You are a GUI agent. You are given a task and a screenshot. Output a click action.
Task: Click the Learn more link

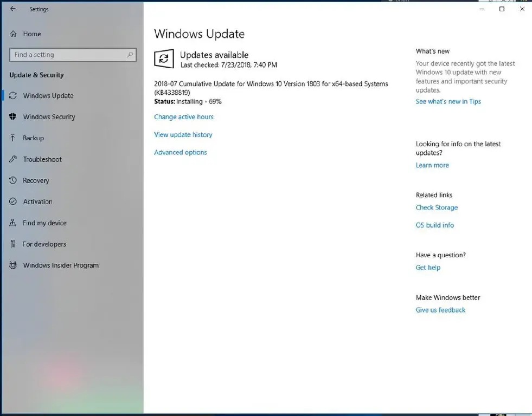pyautogui.click(x=432, y=165)
